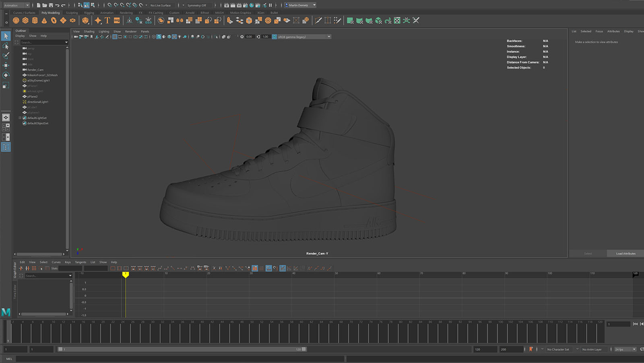Image resolution: width=644 pixels, height=363 pixels.
Task: Create a polygon cone from the shelf
Action: (x=44, y=21)
